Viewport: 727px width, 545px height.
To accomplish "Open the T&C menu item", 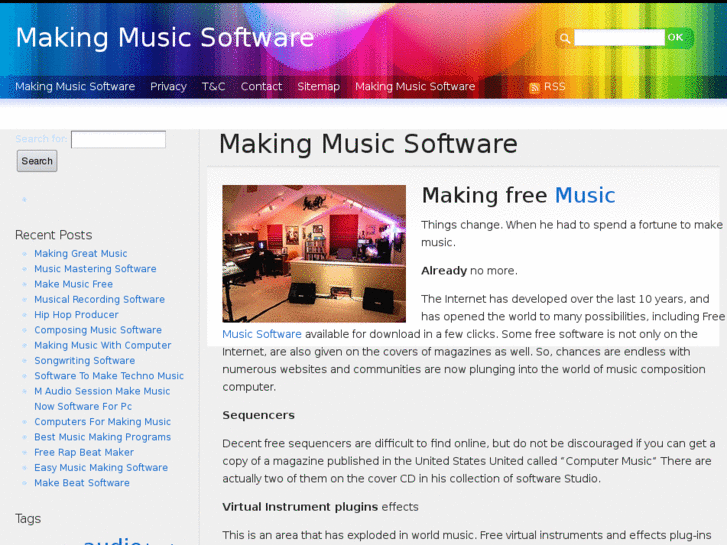I will [x=213, y=86].
